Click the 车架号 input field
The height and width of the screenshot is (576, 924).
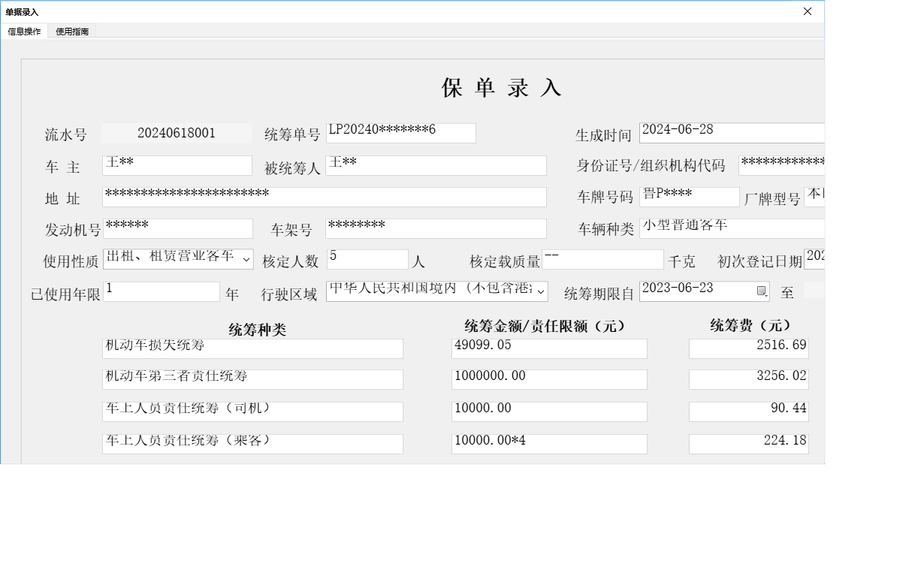click(x=436, y=228)
